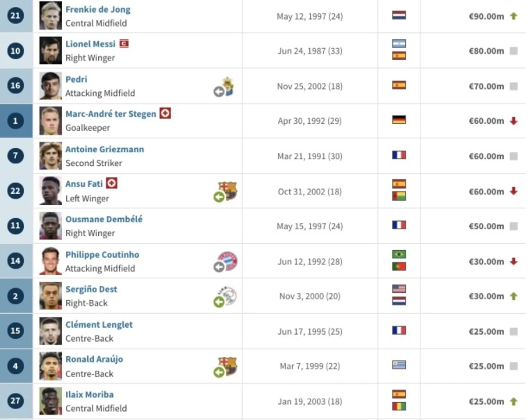
Task: Open Antoine Griezmann's profile link
Action: tap(105, 149)
